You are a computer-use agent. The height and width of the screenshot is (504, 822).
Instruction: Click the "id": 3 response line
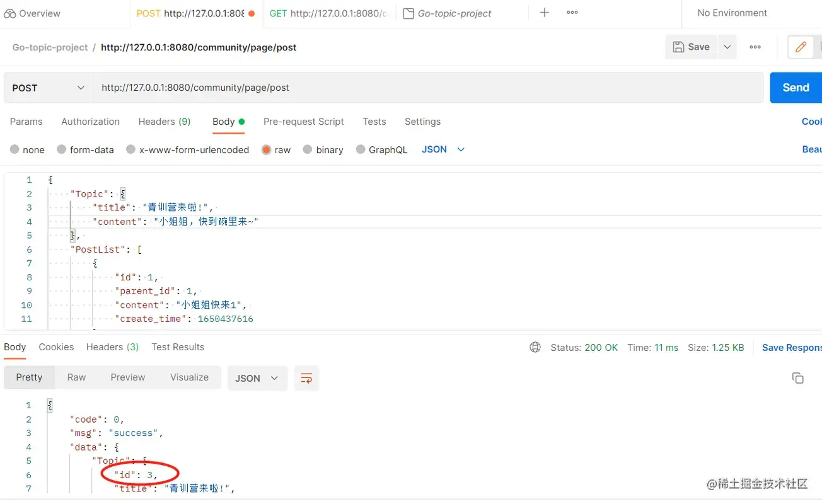tap(136, 475)
